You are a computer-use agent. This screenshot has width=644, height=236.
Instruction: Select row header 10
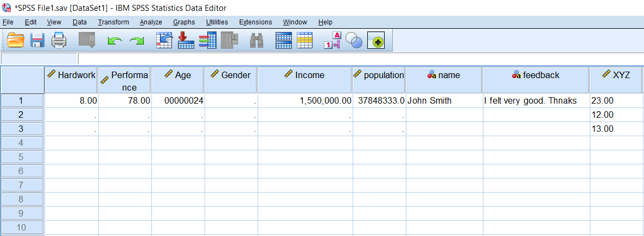pos(22,227)
